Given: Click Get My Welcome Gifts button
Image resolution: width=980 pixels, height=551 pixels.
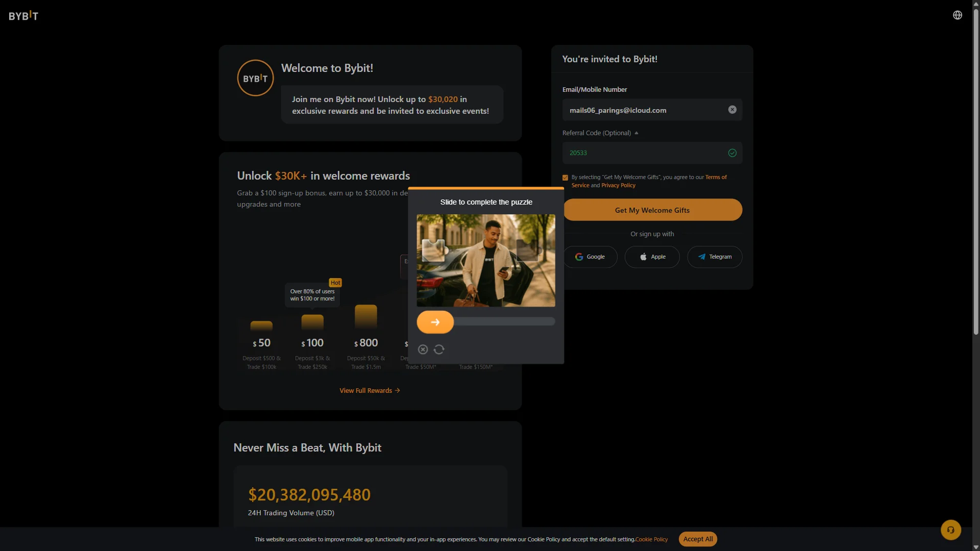Looking at the screenshot, I should 652,210.
